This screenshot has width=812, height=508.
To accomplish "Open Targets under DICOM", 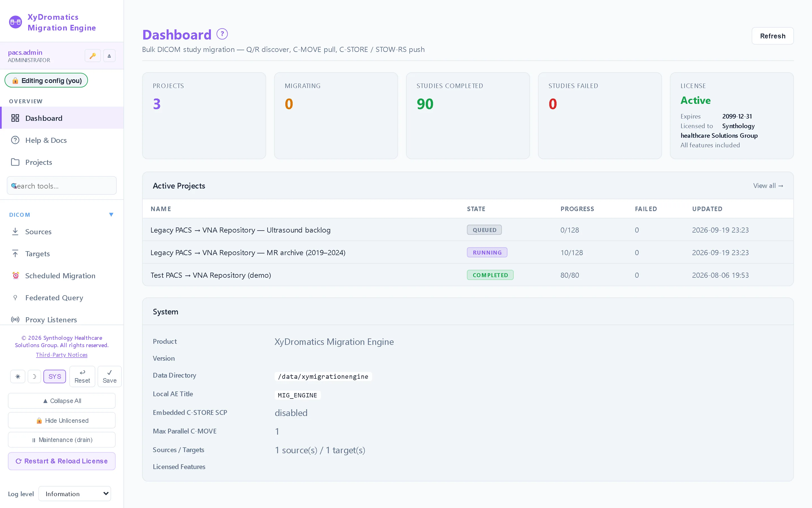I will tap(62, 253).
